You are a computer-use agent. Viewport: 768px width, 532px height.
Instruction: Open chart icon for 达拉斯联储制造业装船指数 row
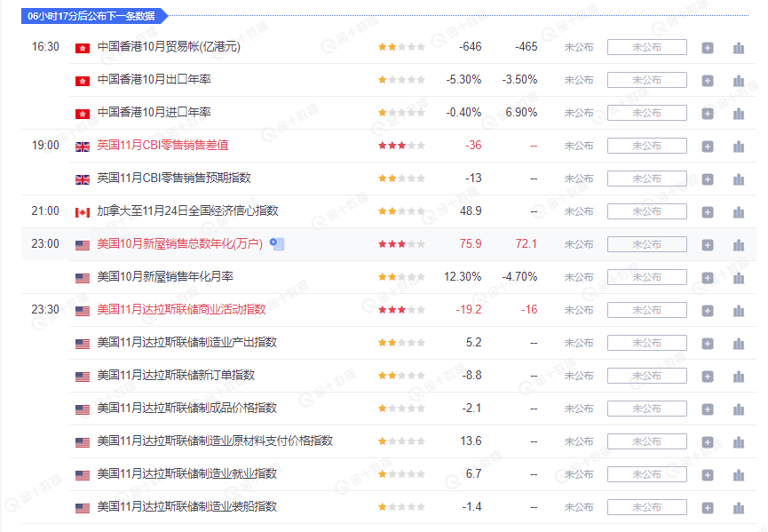tap(739, 507)
